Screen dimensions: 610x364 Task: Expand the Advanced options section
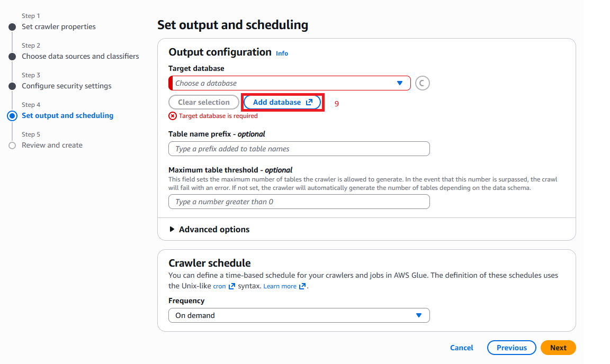pyautogui.click(x=210, y=230)
